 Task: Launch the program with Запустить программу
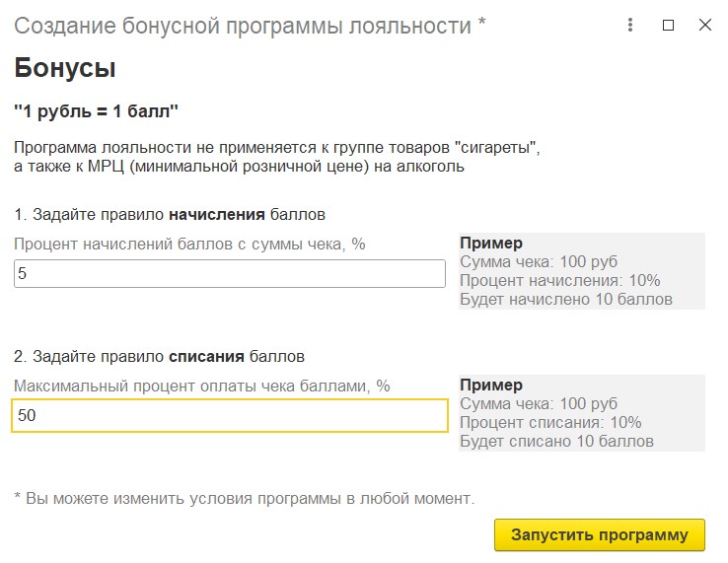600,534
